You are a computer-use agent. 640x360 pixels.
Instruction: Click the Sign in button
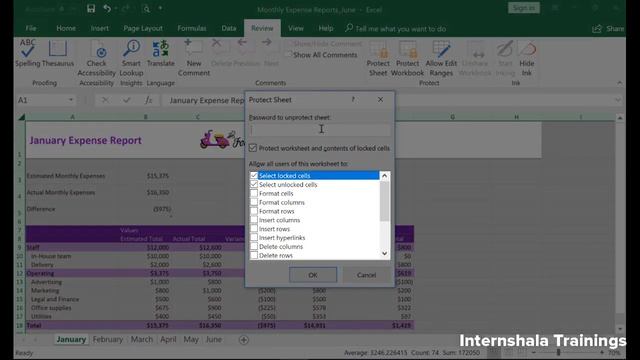524,8
